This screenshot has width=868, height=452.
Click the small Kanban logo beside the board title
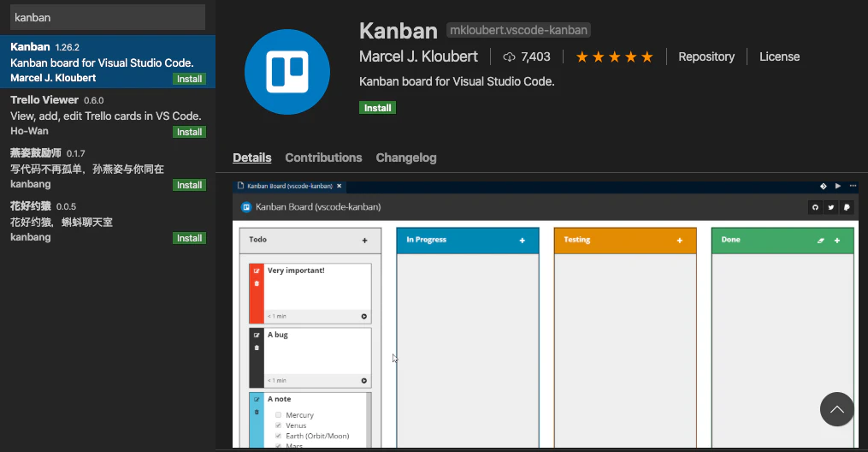tap(246, 207)
